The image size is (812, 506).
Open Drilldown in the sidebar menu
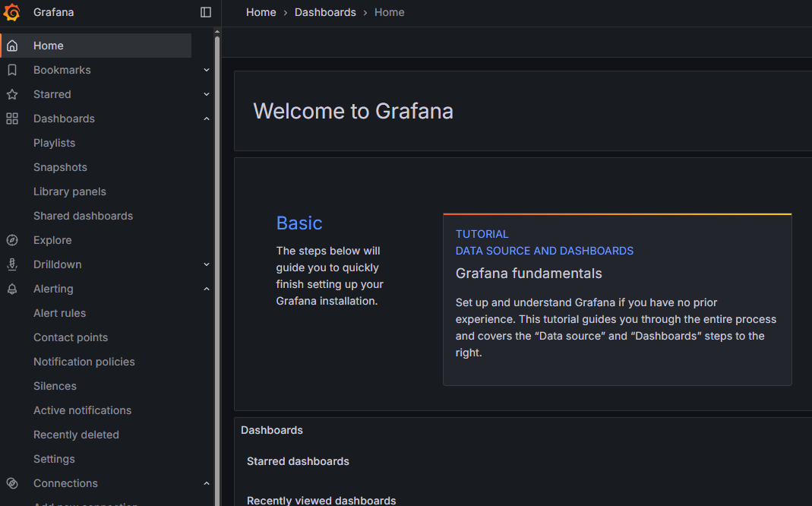click(58, 264)
